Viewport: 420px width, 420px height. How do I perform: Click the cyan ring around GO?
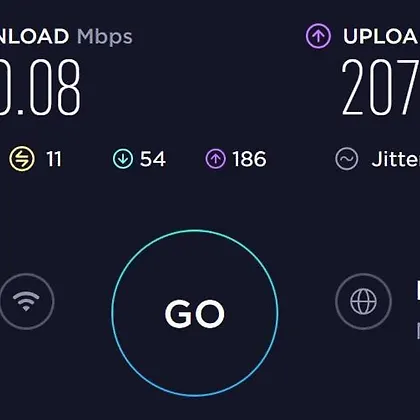[x=195, y=230]
